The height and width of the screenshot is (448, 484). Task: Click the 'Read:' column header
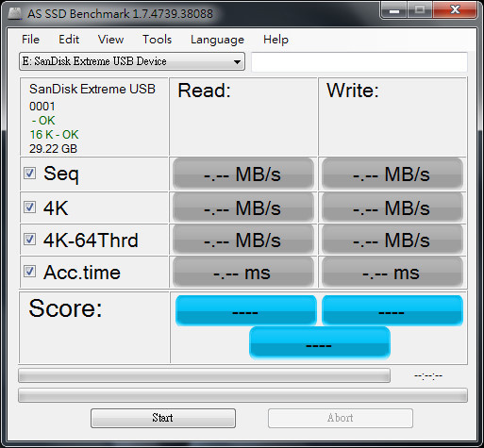[x=205, y=91]
